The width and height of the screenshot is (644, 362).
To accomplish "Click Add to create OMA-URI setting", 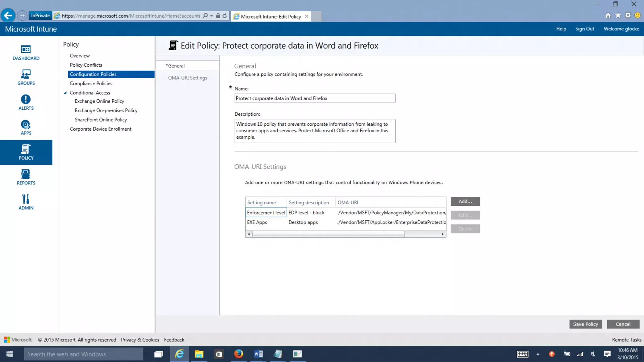I will [465, 201].
